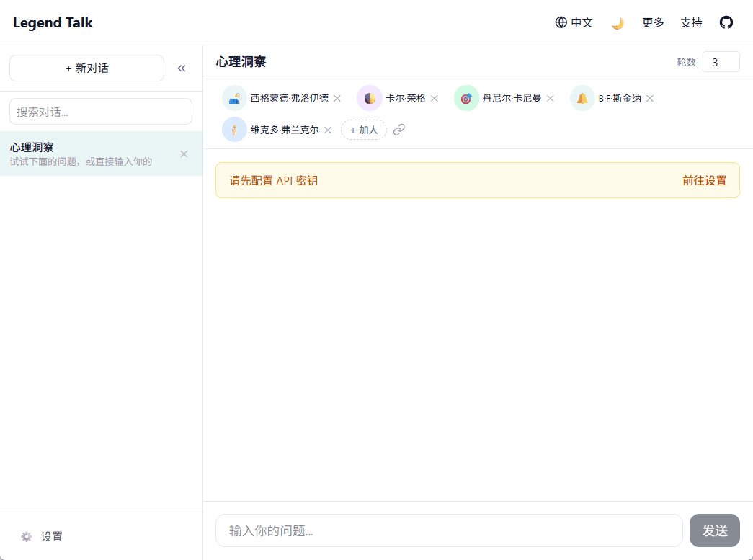Click the 前往设置 link in warning banner

704,180
